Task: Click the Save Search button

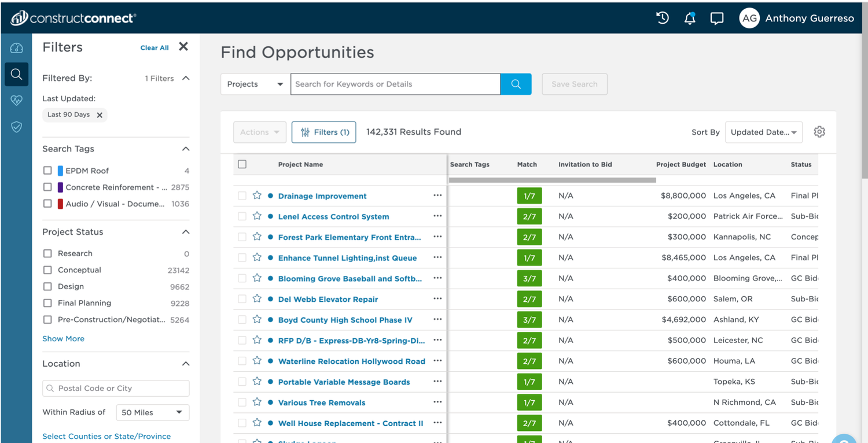Action: point(574,84)
